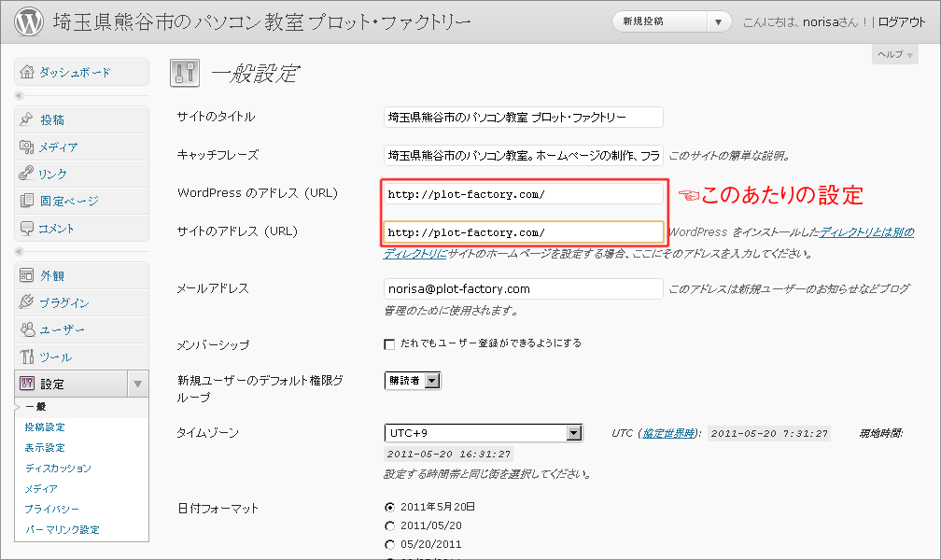This screenshot has height=560, width=941.
Task: Open ディスカッション submenu
Action: tap(58, 468)
